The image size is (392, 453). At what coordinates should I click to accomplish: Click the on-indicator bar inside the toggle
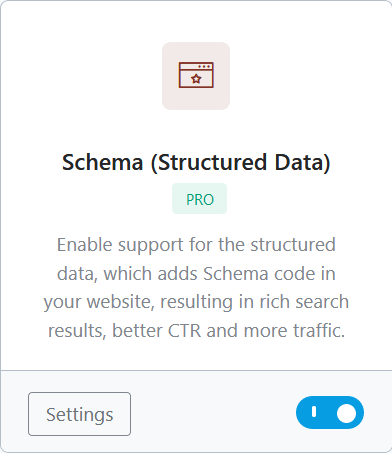pyautogui.click(x=314, y=412)
